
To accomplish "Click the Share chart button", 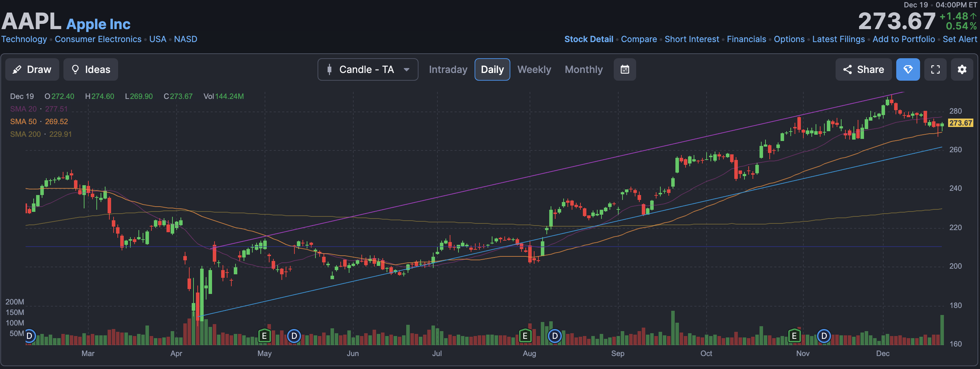I will click(863, 69).
